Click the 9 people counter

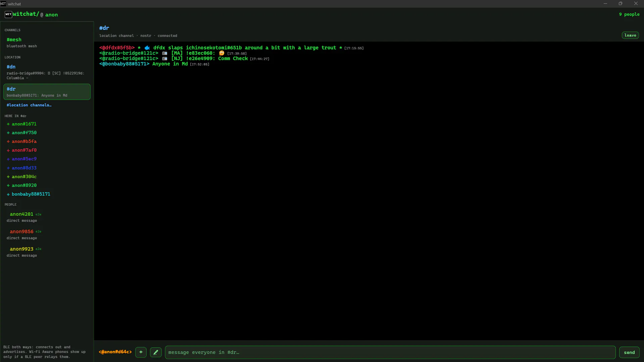[629, 14]
